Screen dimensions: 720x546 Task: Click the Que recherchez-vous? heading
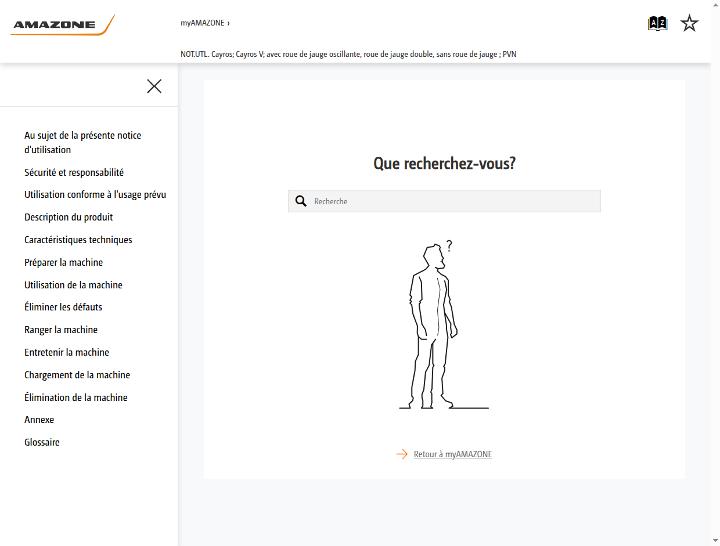444,163
